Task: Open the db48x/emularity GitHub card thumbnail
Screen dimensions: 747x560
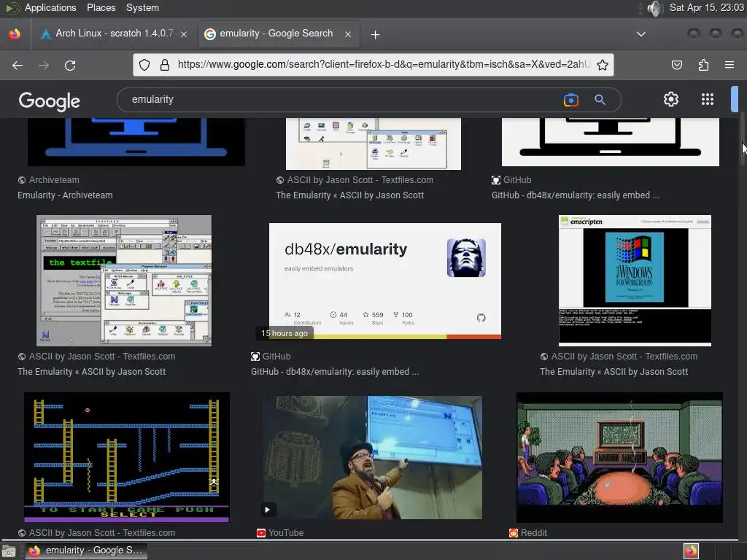Action: 385,281
